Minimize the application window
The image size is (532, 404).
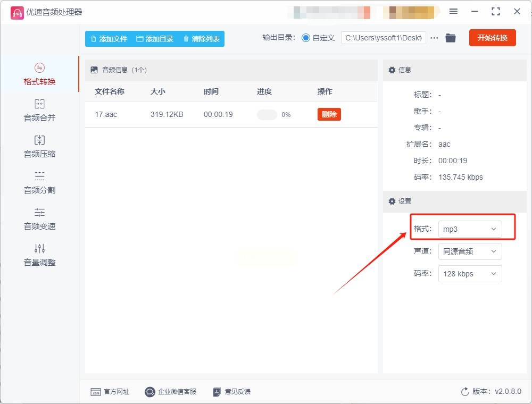tap(475, 12)
